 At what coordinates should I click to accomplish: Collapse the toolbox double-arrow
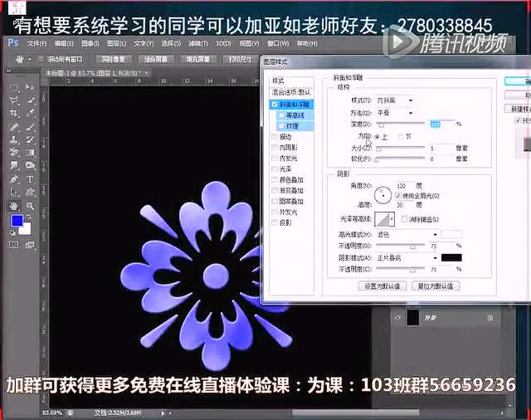coord(8,71)
